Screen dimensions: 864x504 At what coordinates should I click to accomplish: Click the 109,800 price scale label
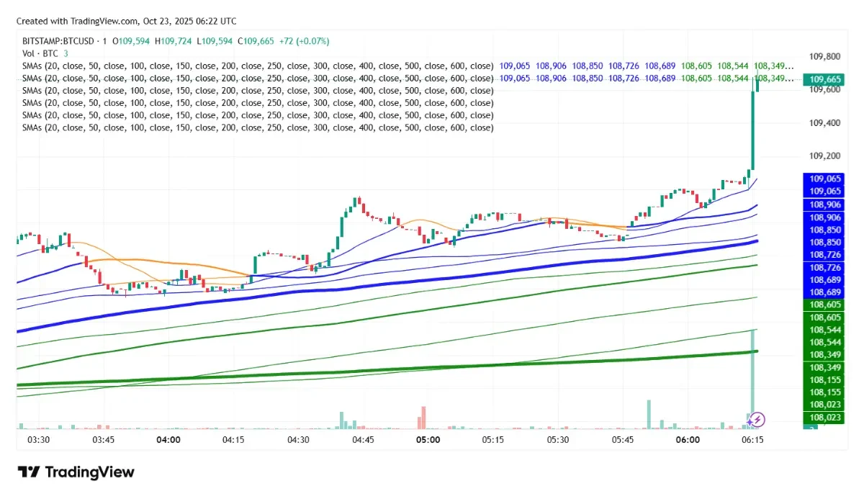pyautogui.click(x=824, y=56)
